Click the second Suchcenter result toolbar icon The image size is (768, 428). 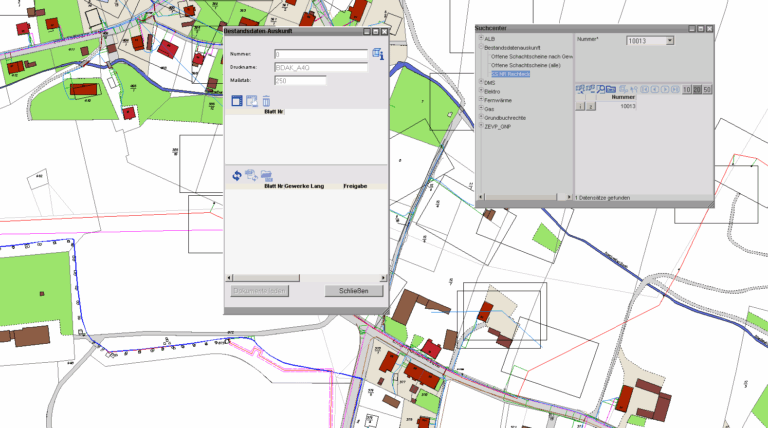tap(591, 89)
